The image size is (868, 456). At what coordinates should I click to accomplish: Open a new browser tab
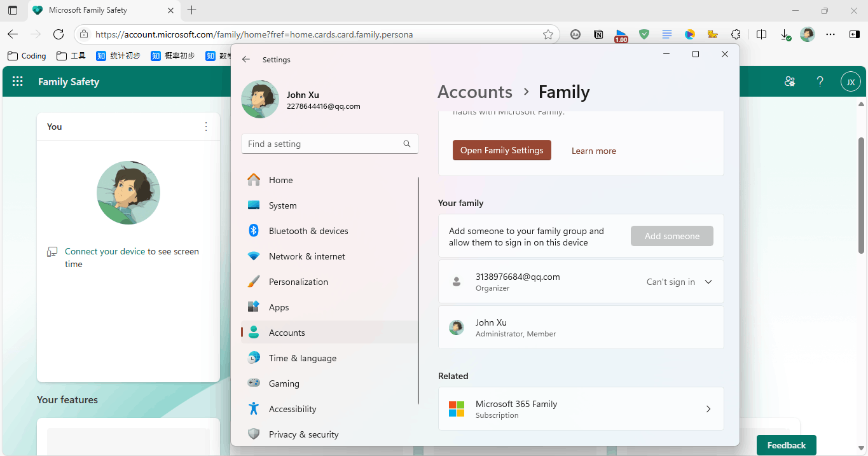pyautogui.click(x=192, y=10)
